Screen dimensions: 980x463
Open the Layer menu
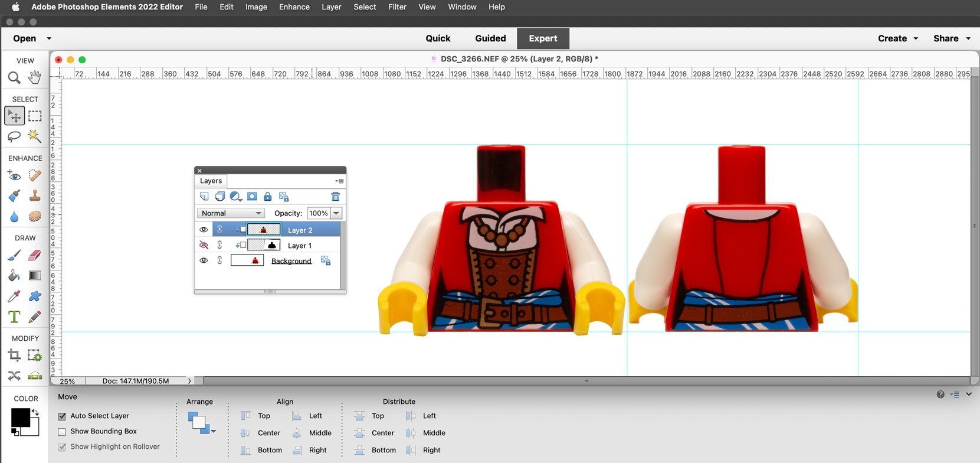coord(331,7)
